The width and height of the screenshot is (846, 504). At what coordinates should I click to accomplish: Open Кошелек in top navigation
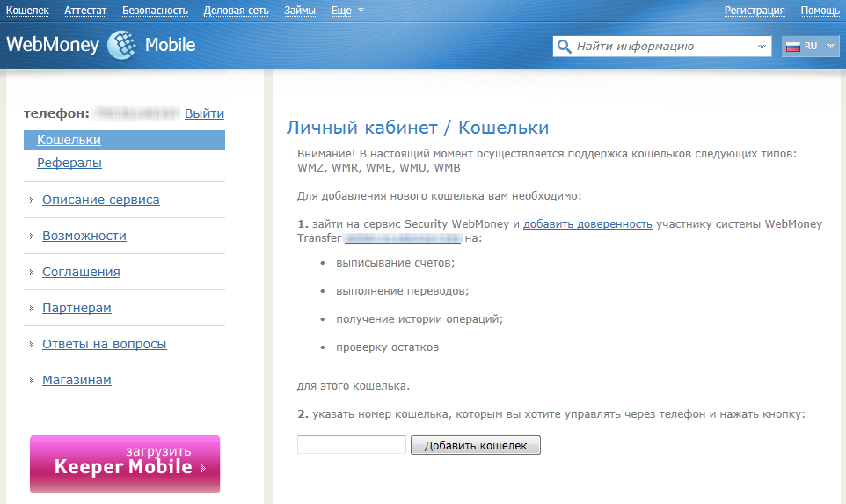click(27, 11)
